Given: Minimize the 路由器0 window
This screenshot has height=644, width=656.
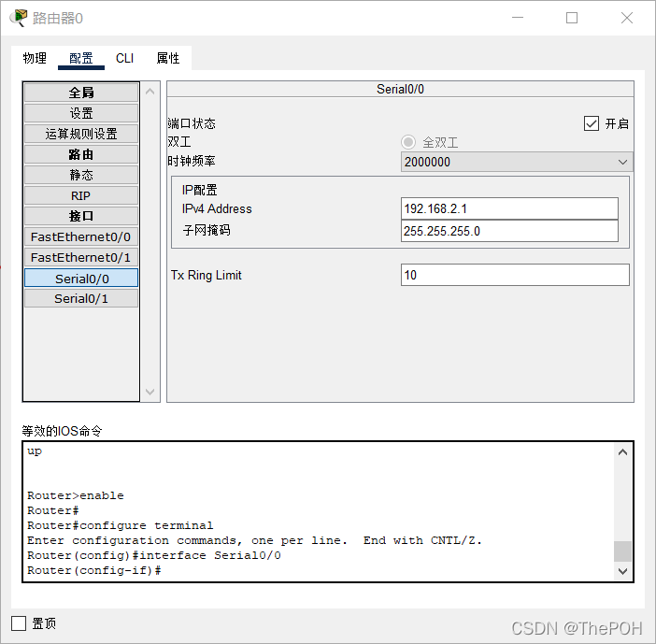Looking at the screenshot, I should tap(518, 18).
